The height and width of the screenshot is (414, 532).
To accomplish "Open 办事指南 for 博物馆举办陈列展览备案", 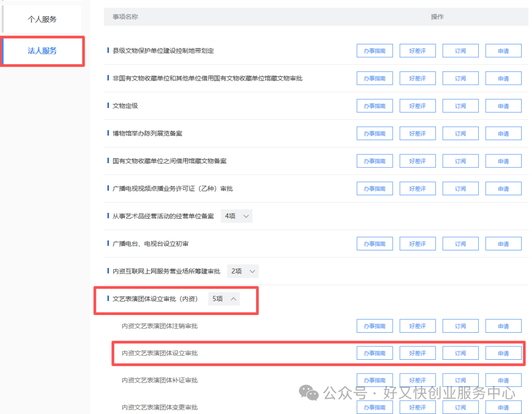I will (x=374, y=134).
